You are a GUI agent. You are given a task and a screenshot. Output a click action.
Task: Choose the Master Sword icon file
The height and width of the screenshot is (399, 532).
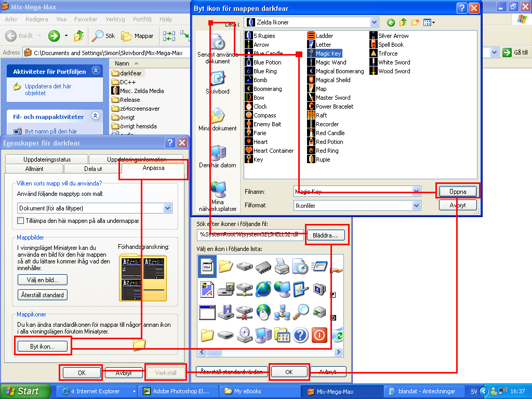(329, 97)
